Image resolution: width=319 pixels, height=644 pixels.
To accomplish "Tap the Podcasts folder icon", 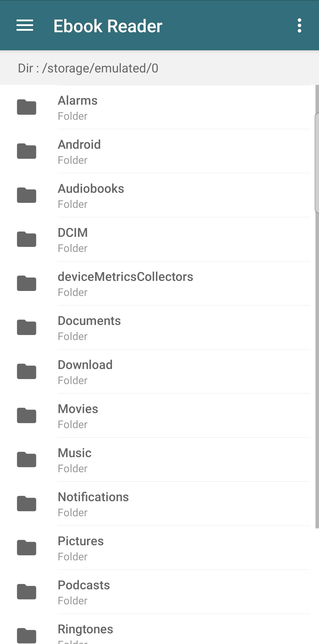I will 27,592.
